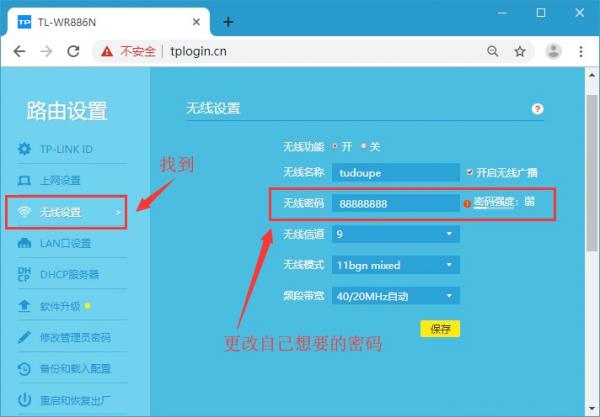This screenshot has height=417, width=600.
Task: Open the 无线模式 11bgn mixed dropdown
Action: [x=396, y=265]
